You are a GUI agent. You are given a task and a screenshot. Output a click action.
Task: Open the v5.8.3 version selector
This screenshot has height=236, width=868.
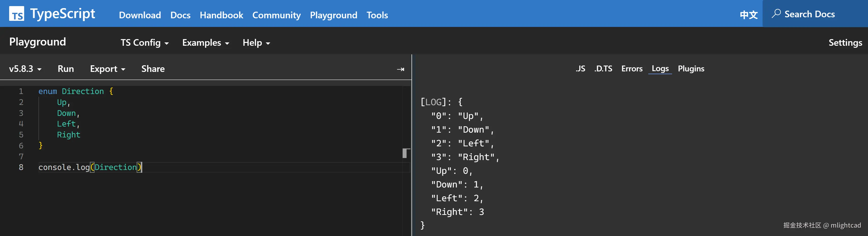[25, 69]
